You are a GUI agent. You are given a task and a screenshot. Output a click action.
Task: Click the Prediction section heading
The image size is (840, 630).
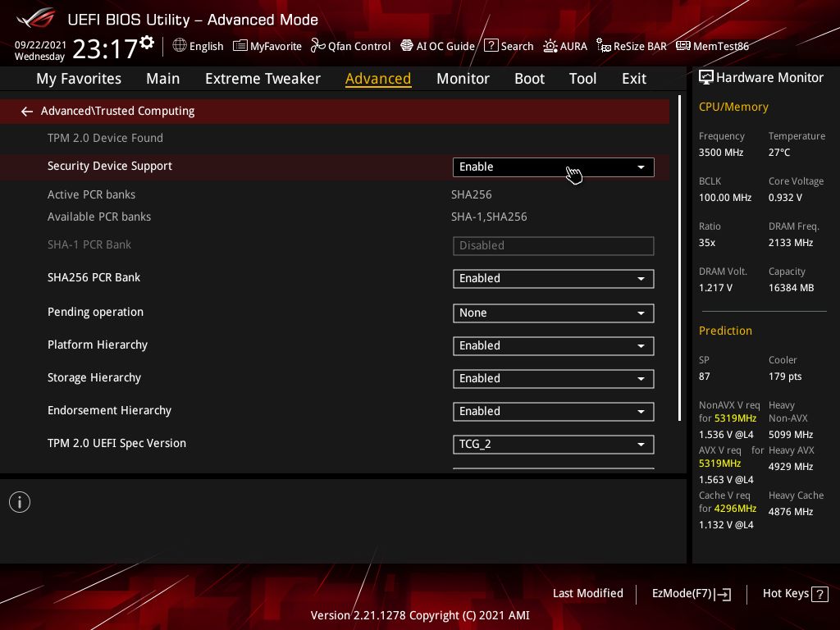725,331
